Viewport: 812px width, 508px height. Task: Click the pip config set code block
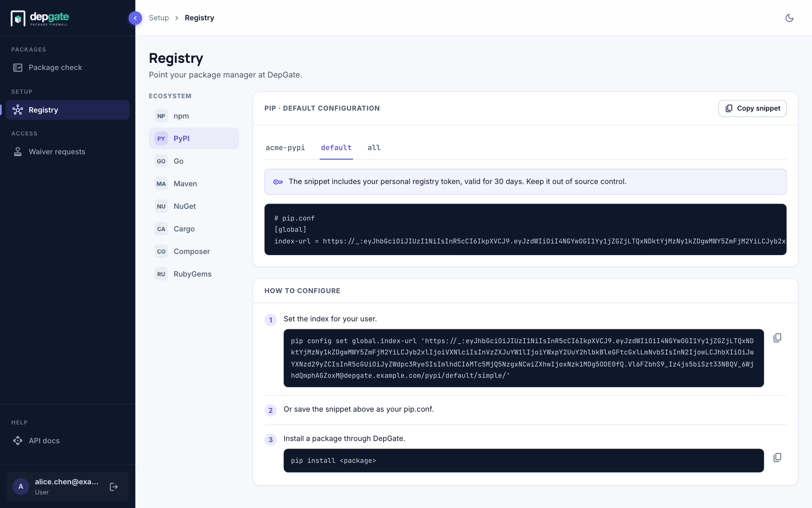click(523, 358)
